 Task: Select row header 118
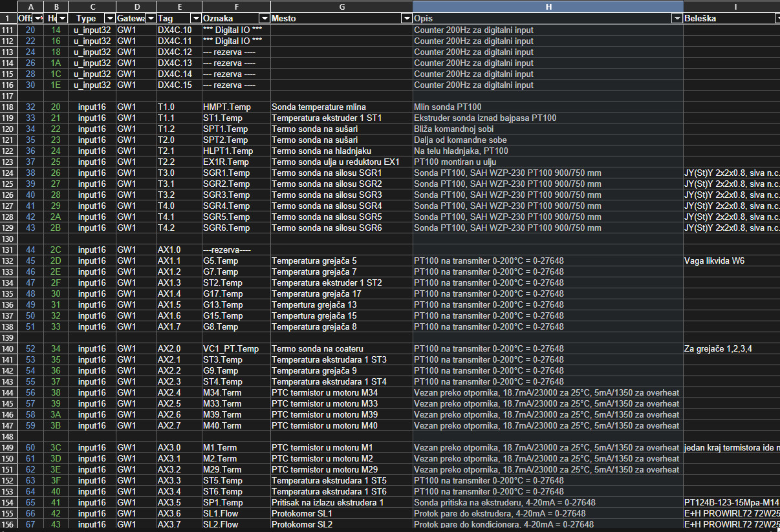click(x=8, y=107)
